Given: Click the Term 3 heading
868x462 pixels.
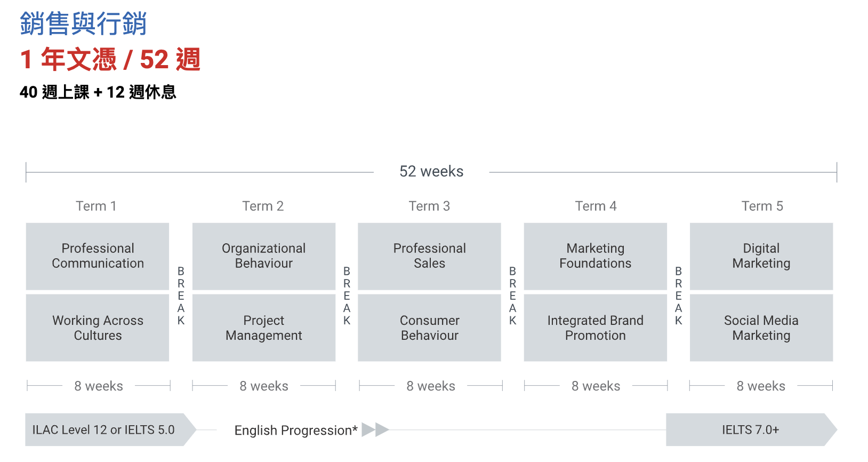Looking at the screenshot, I should [x=429, y=206].
